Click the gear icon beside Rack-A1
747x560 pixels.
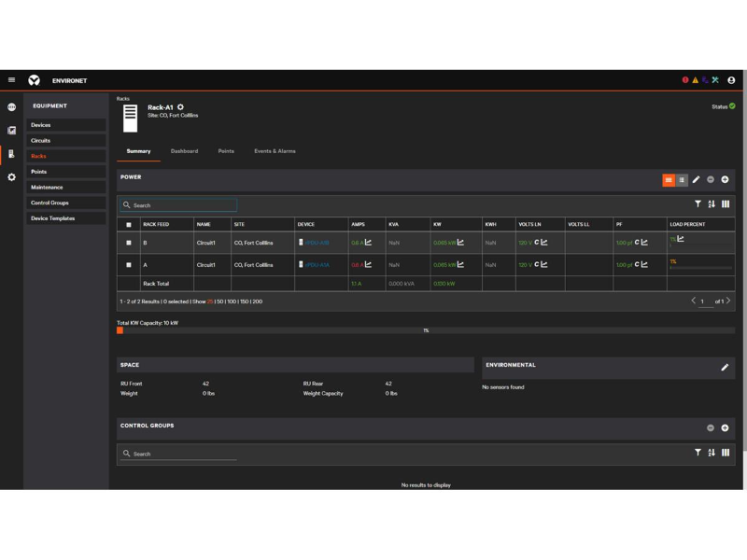[180, 107]
